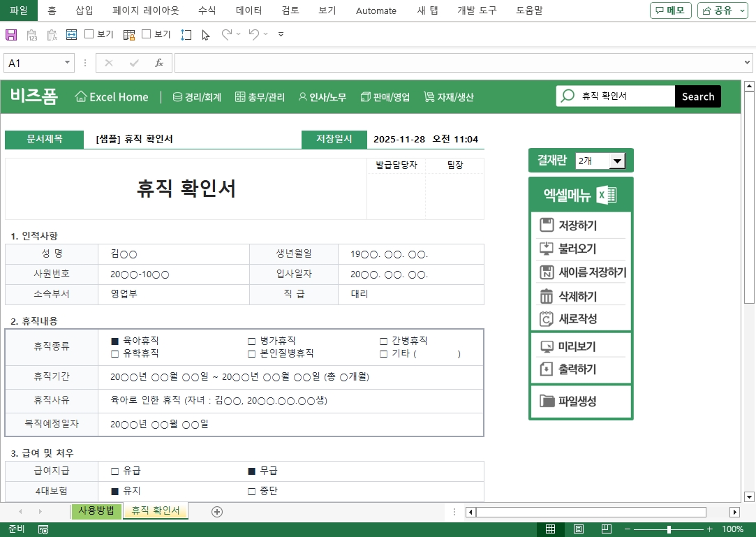Click the select objects arrow cursor icon

(x=205, y=34)
